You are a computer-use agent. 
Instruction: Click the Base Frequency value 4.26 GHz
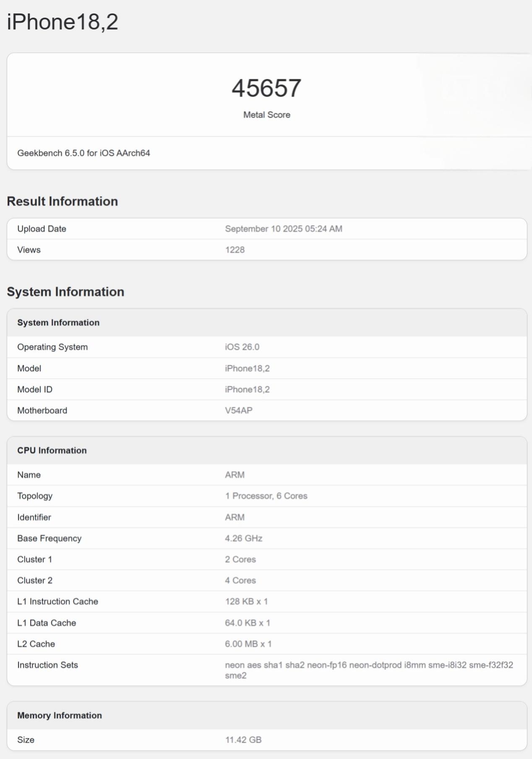(x=244, y=538)
